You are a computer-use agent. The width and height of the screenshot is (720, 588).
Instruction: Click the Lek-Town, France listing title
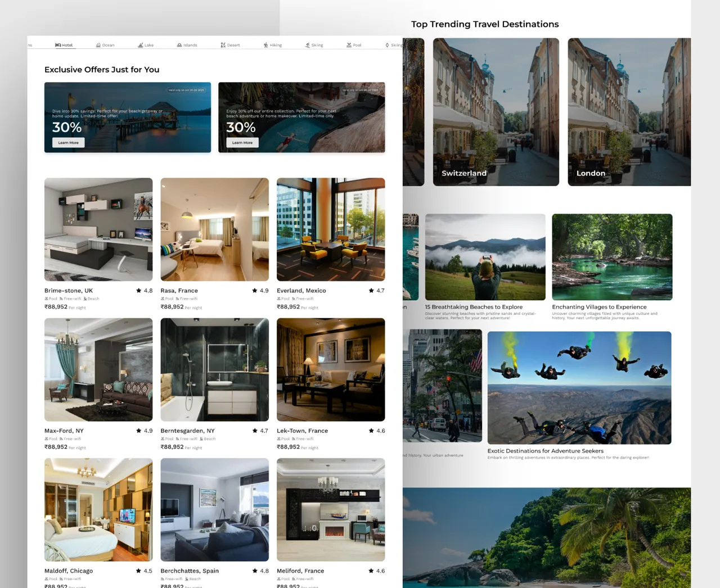click(303, 431)
